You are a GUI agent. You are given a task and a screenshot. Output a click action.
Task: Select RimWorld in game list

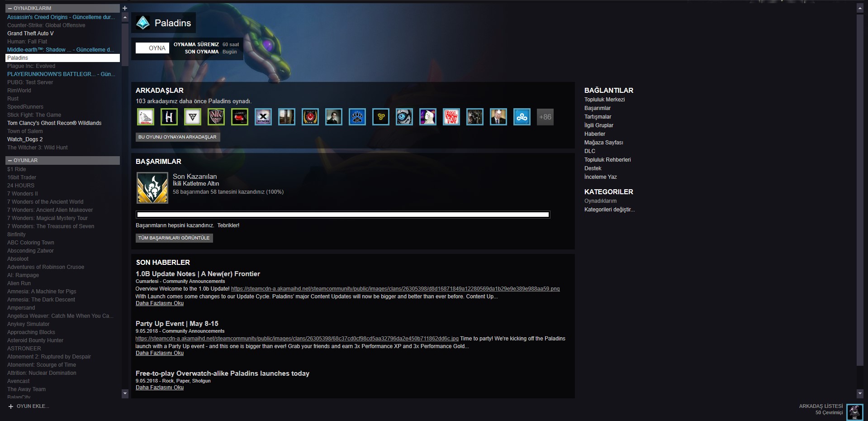click(62, 91)
